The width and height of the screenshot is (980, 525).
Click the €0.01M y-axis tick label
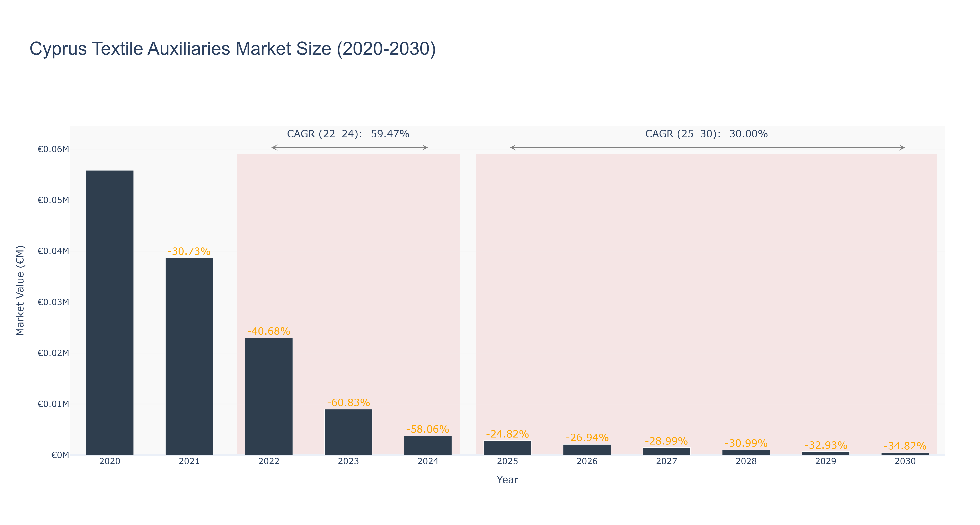pos(53,404)
